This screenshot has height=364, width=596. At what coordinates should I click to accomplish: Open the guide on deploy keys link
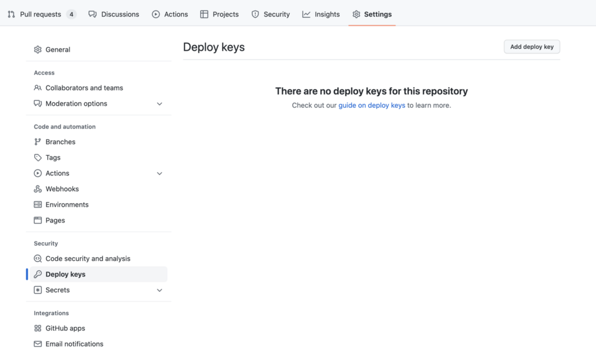pyautogui.click(x=371, y=105)
